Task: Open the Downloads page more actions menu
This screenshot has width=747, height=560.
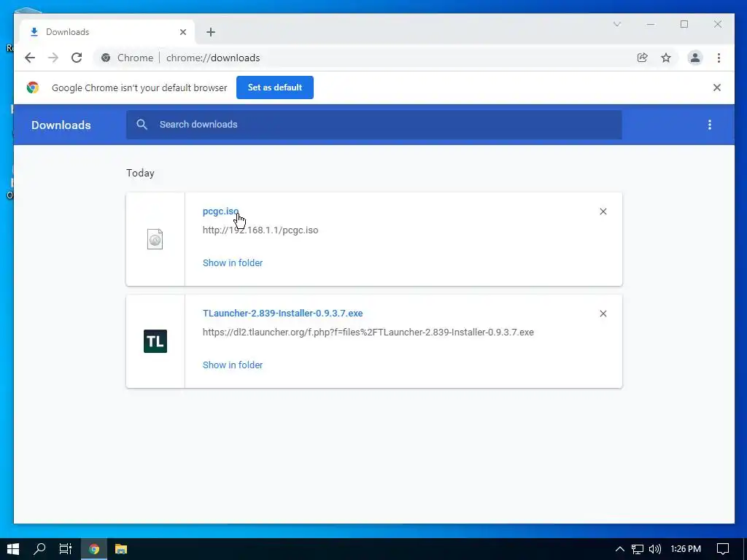Action: tap(709, 125)
